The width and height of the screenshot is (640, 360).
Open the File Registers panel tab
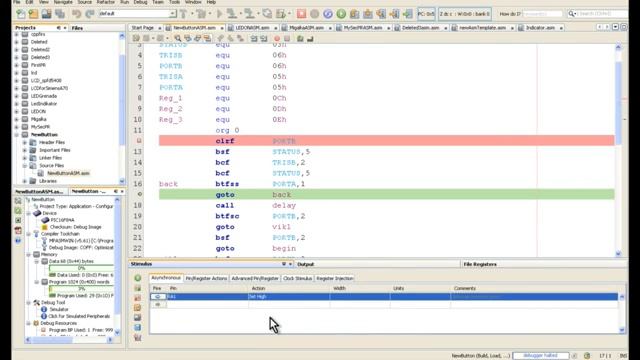pyautogui.click(x=480, y=264)
